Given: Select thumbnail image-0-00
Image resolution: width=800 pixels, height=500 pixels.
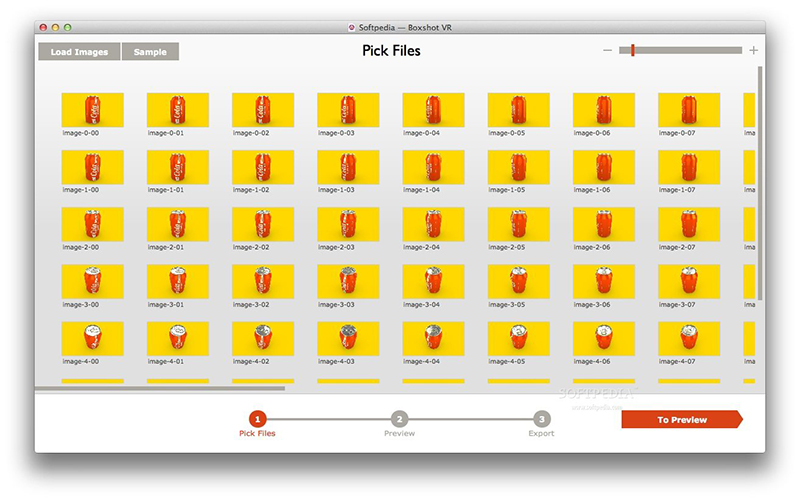Looking at the screenshot, I should 92,110.
